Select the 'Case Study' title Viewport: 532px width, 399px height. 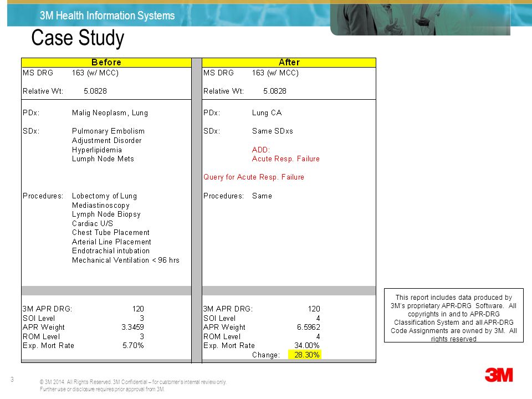(x=78, y=38)
